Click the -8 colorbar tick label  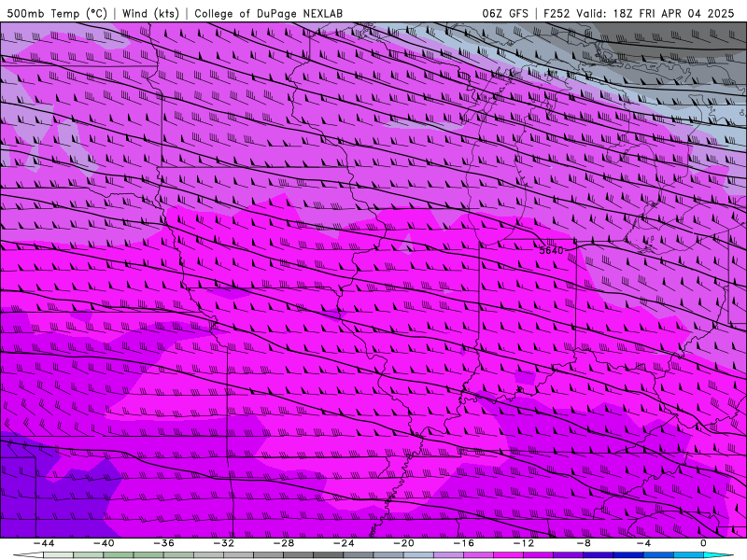(585, 543)
